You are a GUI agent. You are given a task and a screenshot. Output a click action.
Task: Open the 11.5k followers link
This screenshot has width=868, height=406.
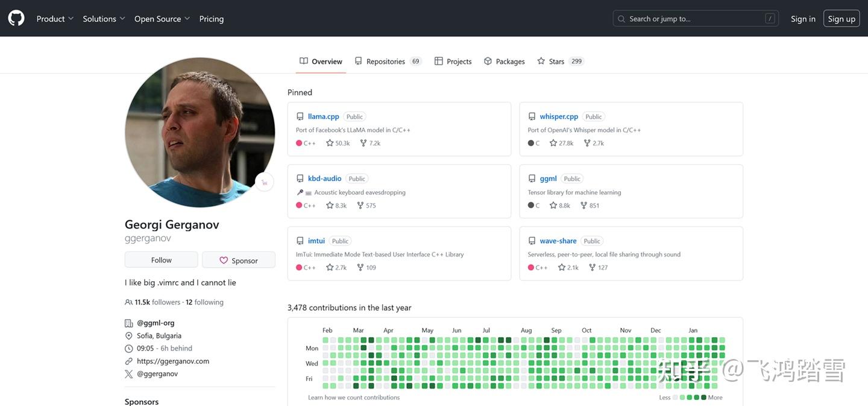click(x=157, y=302)
